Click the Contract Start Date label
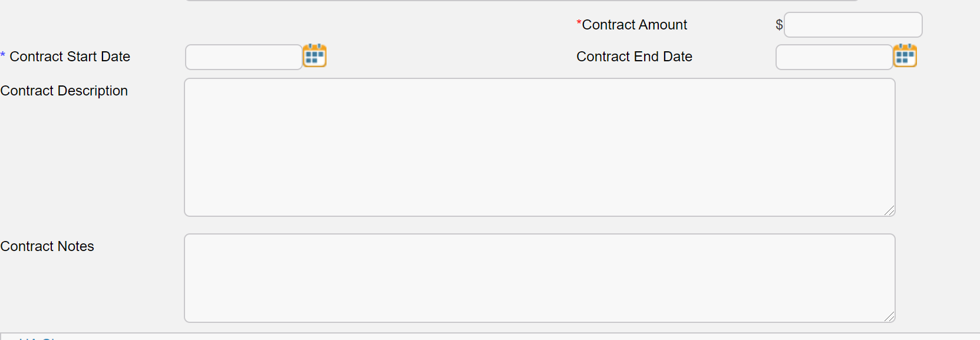This screenshot has width=980, height=340. tap(70, 57)
